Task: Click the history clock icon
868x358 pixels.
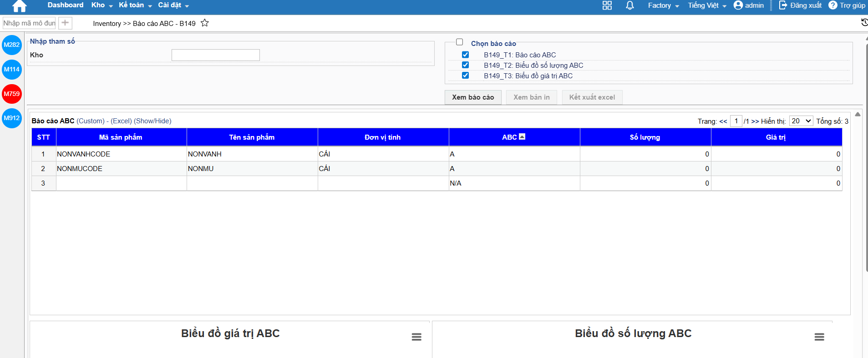Action: click(864, 22)
